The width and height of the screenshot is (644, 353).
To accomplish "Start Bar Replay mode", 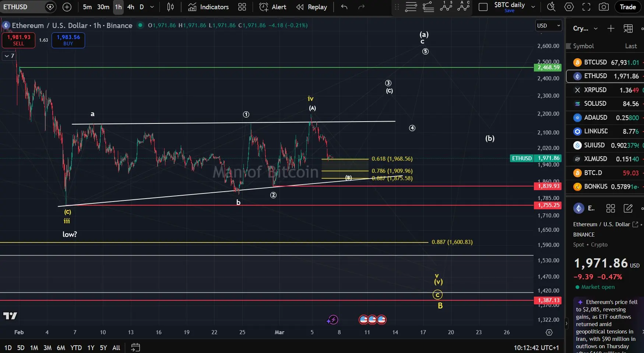I will pyautogui.click(x=312, y=7).
